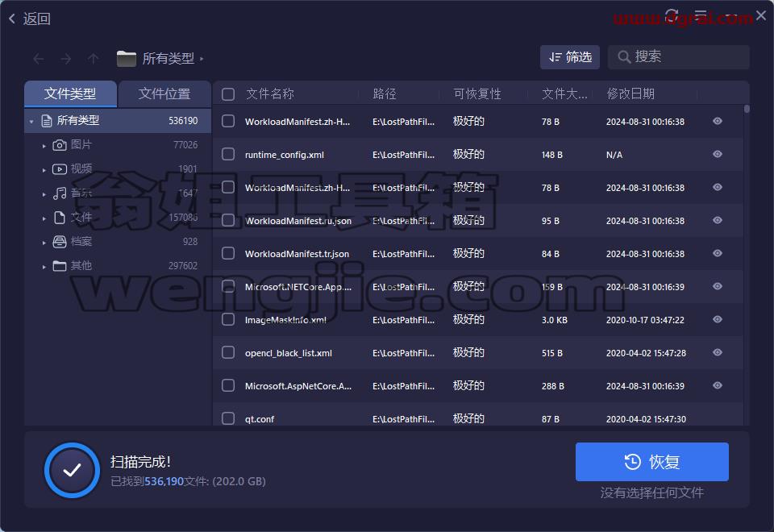The image size is (774, 532).
Task: Expand the 档案 category arrow
Action: tap(44, 243)
